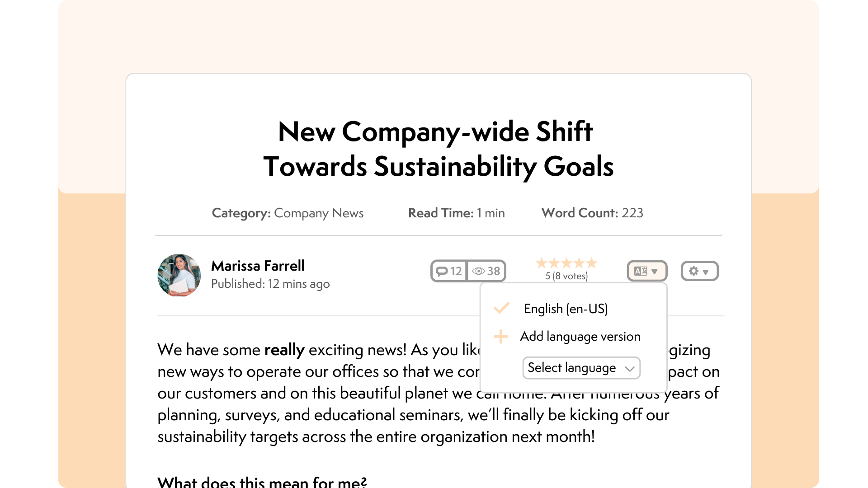Screen dimensions: 868x488
Task: Click the orange star rating icons
Action: pyautogui.click(x=566, y=263)
